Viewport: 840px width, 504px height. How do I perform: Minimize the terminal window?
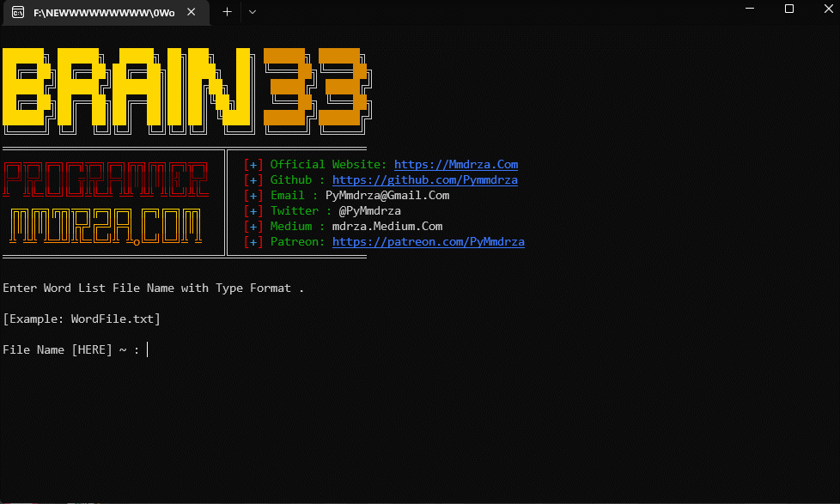click(x=750, y=9)
